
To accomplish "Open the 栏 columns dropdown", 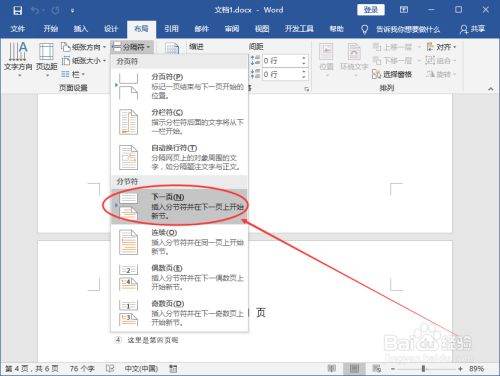I will click(x=73, y=74).
